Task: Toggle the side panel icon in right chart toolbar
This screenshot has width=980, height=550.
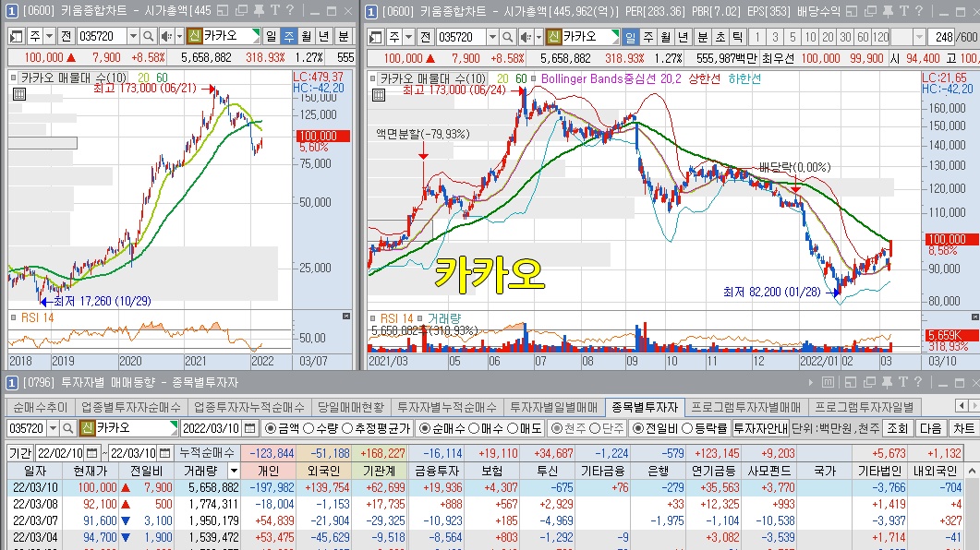Action: pos(376,38)
